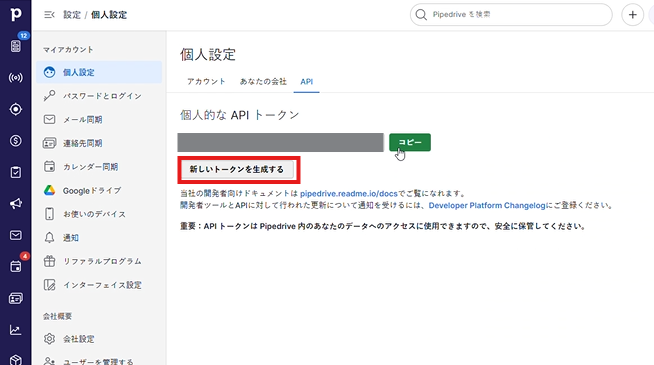This screenshot has height=365, width=654.
Task: Open the Insights chart icon
Action: (15, 330)
